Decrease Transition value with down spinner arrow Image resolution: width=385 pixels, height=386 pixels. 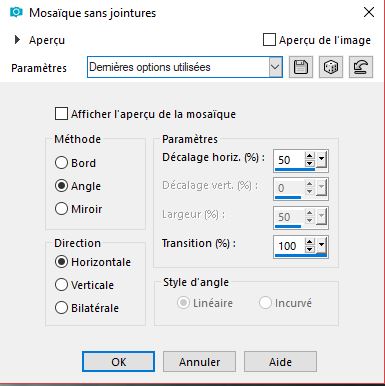[310, 249]
